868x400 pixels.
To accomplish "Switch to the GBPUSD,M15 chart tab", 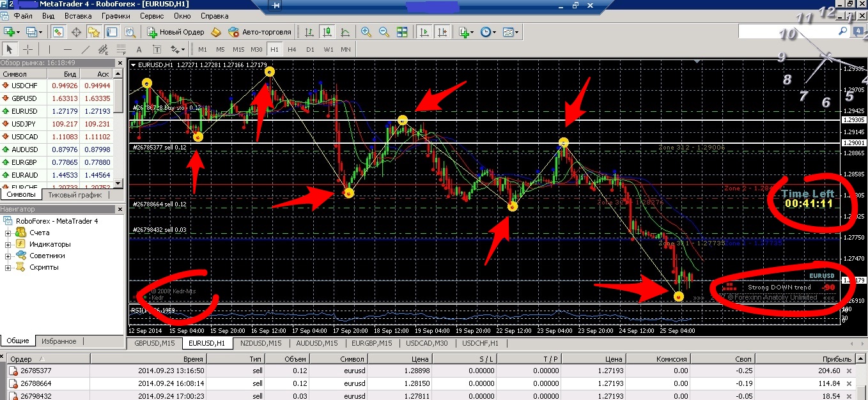I will click(154, 343).
